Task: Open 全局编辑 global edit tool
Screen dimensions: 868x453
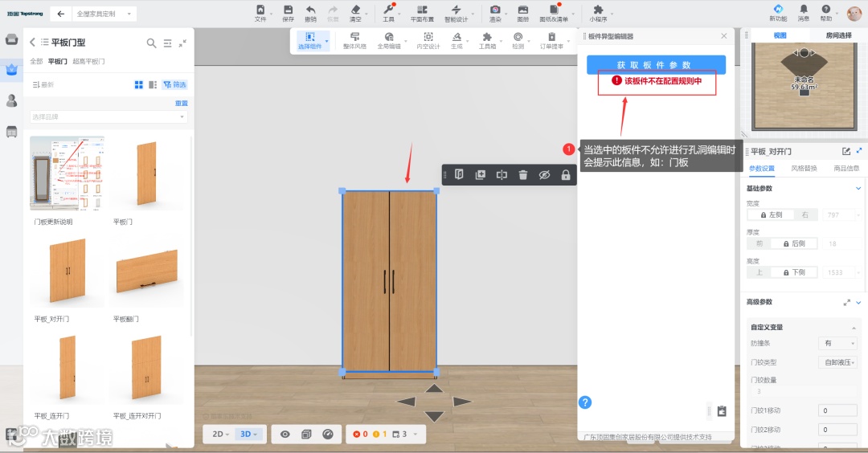Action: pos(389,40)
